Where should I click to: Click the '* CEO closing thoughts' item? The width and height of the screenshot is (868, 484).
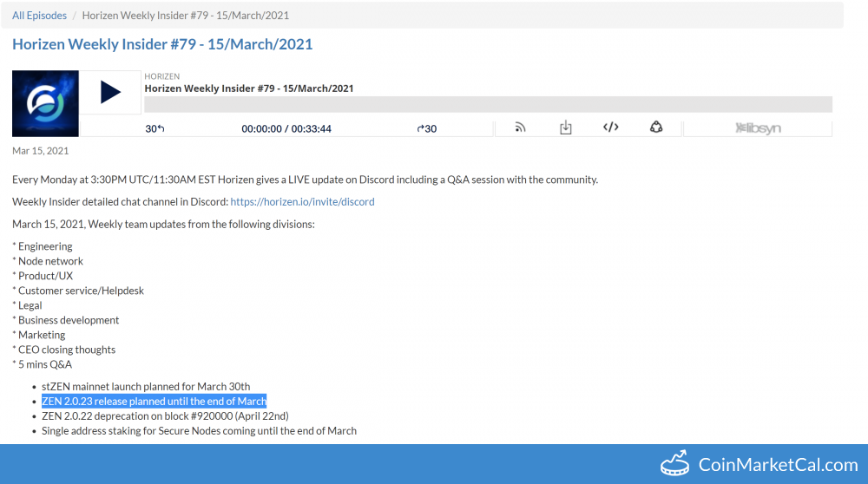[x=63, y=350]
